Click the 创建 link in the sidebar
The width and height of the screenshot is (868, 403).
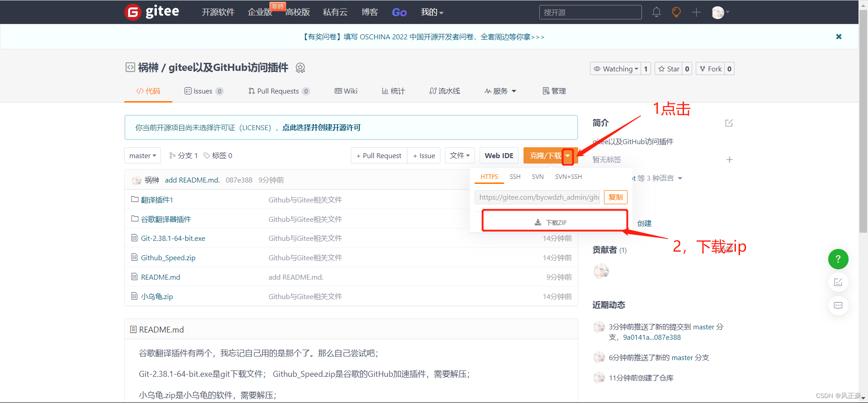click(x=644, y=223)
